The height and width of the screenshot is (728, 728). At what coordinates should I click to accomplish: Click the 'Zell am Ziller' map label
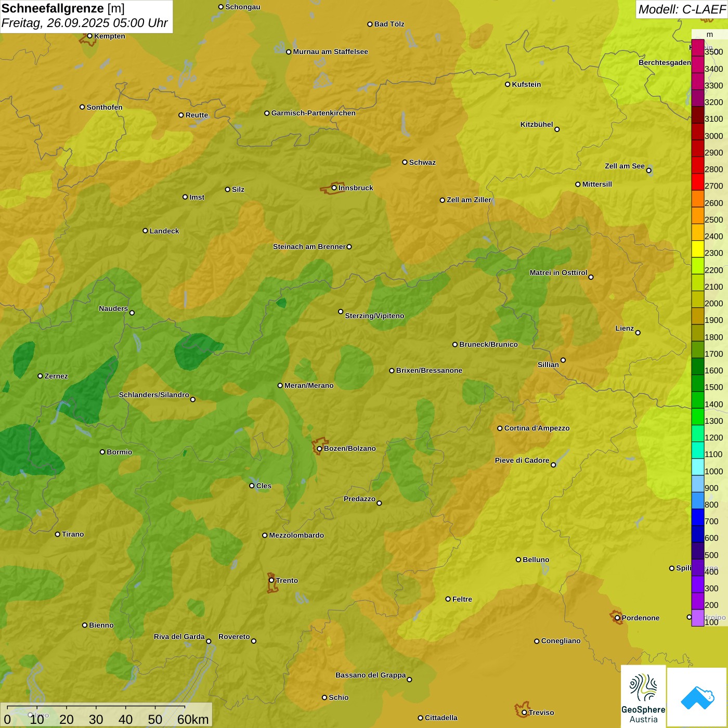point(469,200)
